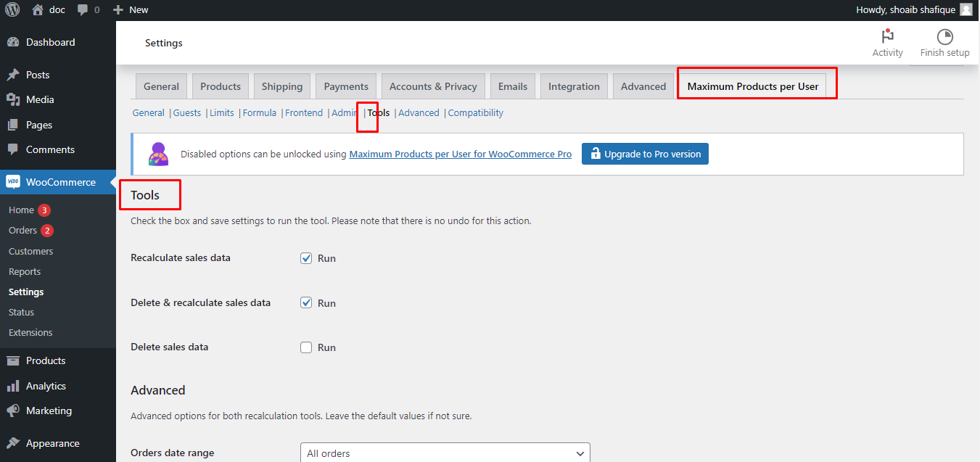
Task: Click the doc site name in admin bar
Action: pos(57,10)
